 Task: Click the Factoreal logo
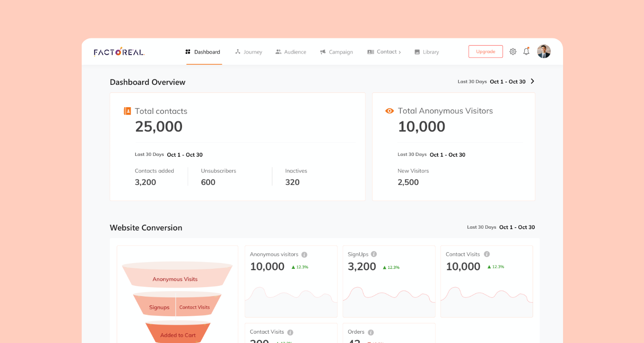point(119,52)
